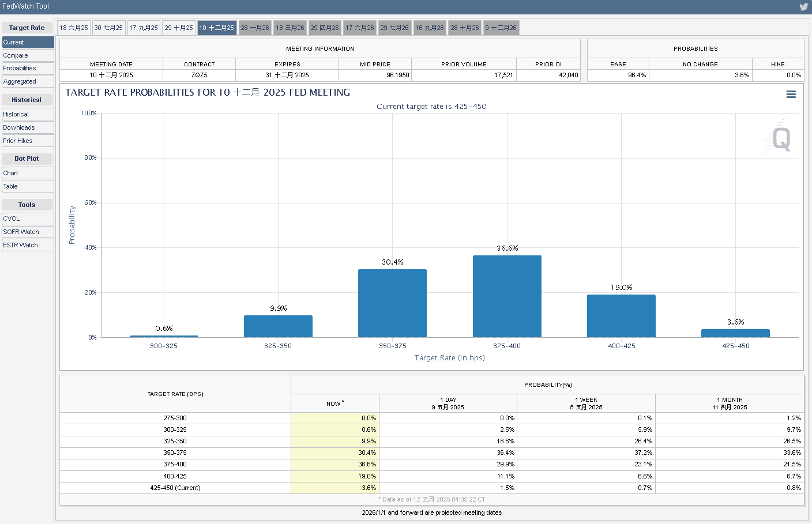View Prior Hikes data
This screenshot has width=812, height=524.
click(x=18, y=141)
